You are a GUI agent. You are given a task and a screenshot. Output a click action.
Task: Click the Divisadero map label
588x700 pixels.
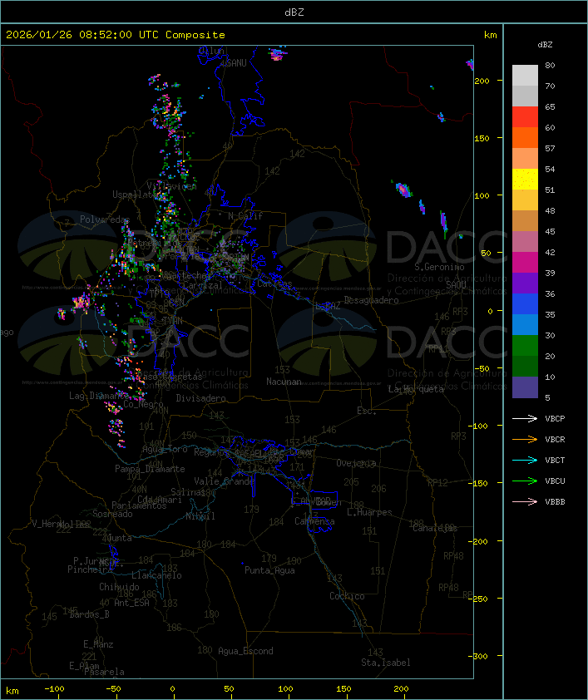click(200, 398)
